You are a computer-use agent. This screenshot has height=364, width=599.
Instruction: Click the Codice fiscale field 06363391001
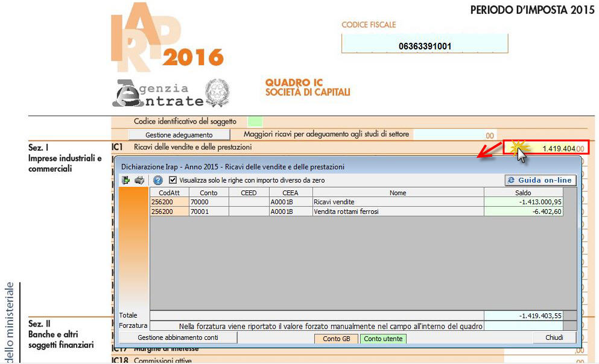(425, 44)
